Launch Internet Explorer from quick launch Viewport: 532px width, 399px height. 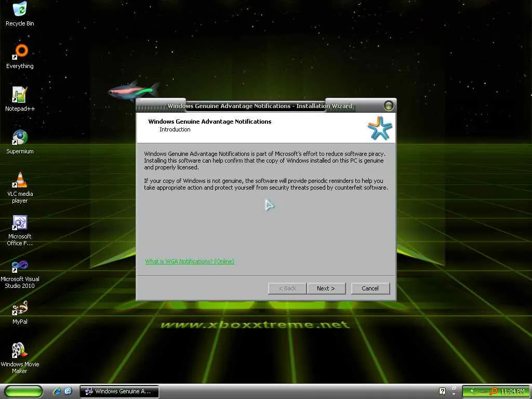point(57,391)
